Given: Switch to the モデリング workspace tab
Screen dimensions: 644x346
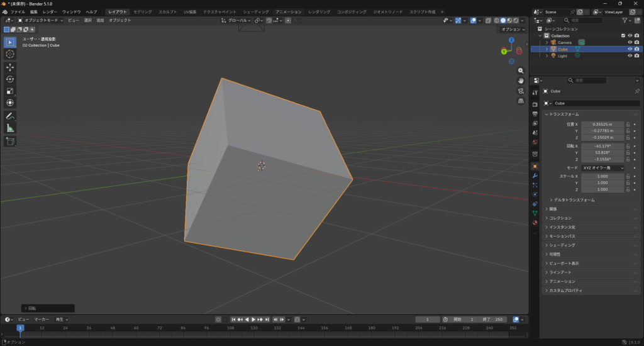Looking at the screenshot, I should click(142, 12).
